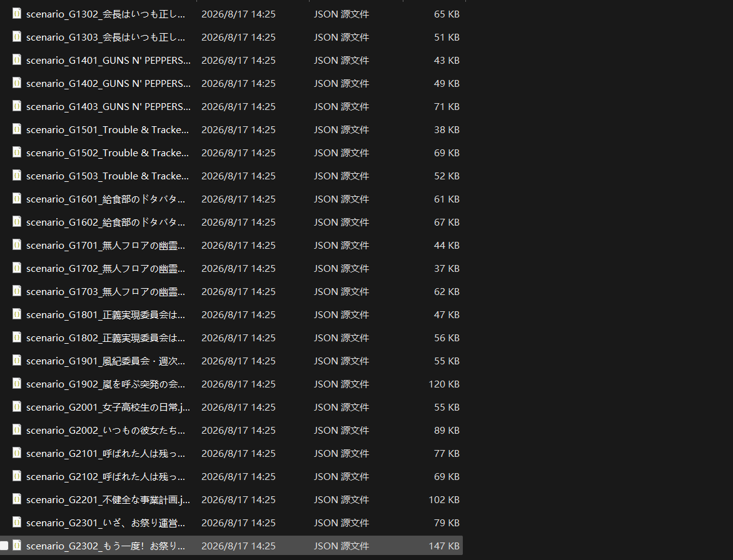This screenshot has width=733, height=560.
Task: Select the file name scenario_G1902
Action: pyautogui.click(x=106, y=384)
